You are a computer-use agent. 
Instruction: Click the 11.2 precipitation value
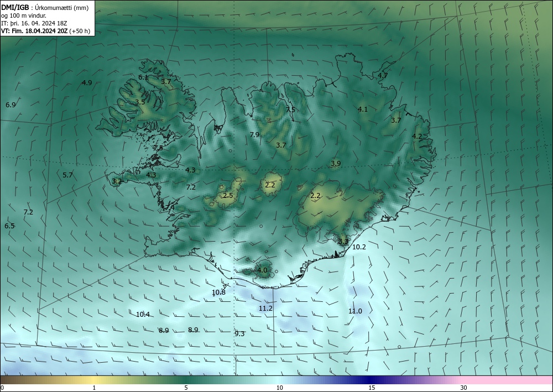[265, 308]
